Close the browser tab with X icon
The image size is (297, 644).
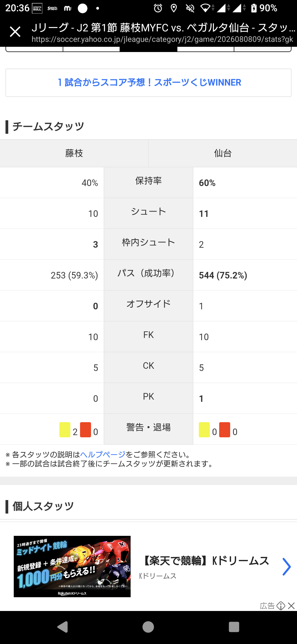[15, 32]
